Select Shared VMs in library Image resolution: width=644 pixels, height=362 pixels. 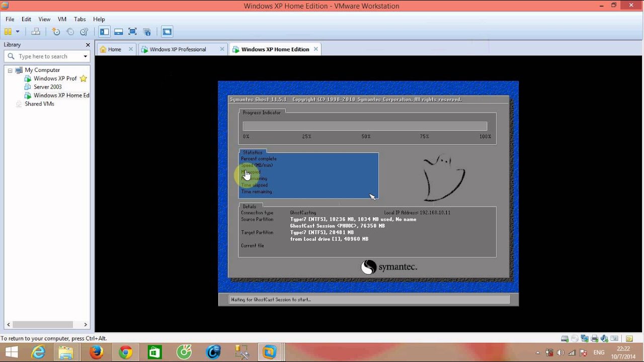pos(39,104)
